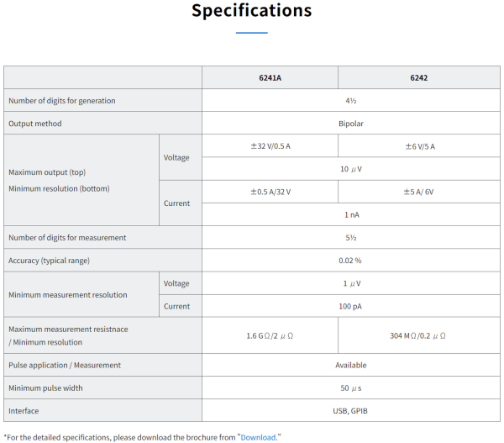Click the USB, GPIB interface value
504x443 pixels.
tap(351, 411)
